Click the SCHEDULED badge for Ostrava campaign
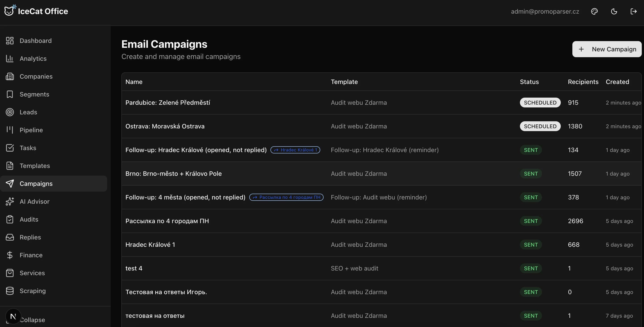Viewport: 644px width, 327px height. pos(540,126)
